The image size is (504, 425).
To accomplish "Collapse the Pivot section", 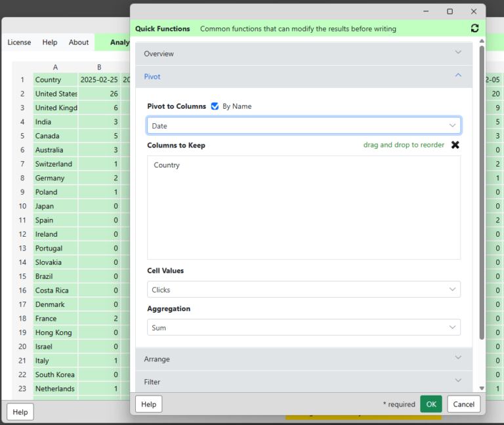I will [304, 77].
